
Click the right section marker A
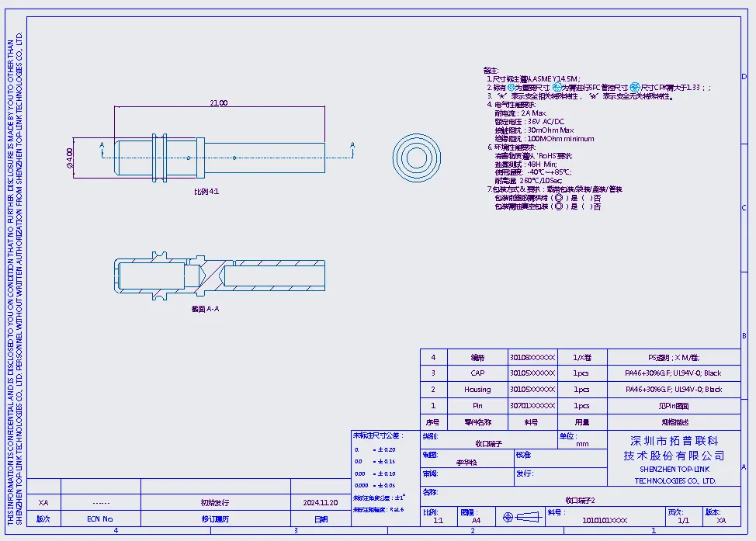point(352,145)
